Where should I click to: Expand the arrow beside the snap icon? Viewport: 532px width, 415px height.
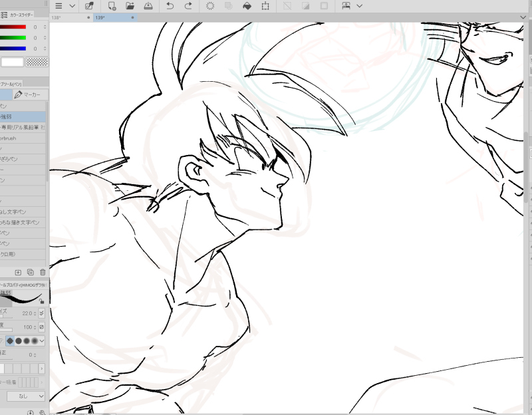pyautogui.click(x=360, y=6)
